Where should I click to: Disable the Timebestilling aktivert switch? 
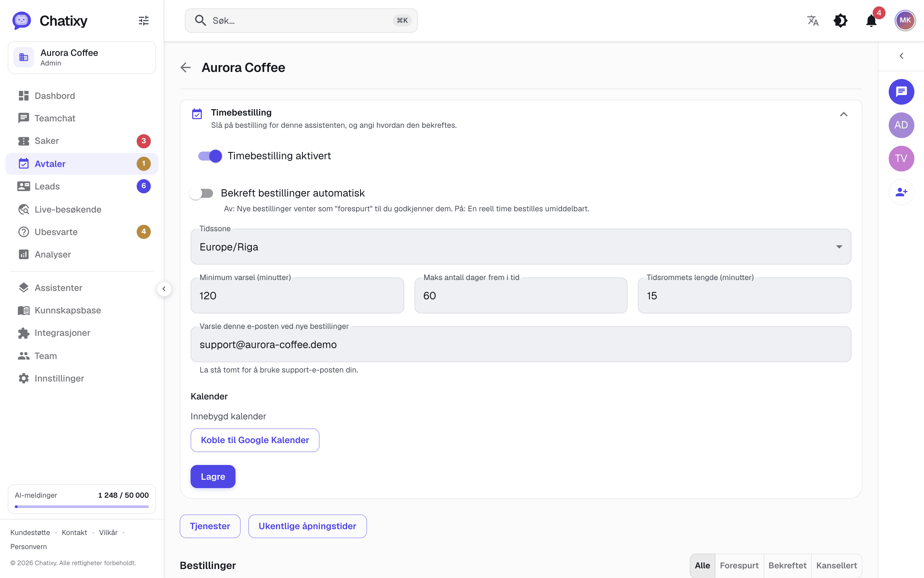(x=210, y=156)
